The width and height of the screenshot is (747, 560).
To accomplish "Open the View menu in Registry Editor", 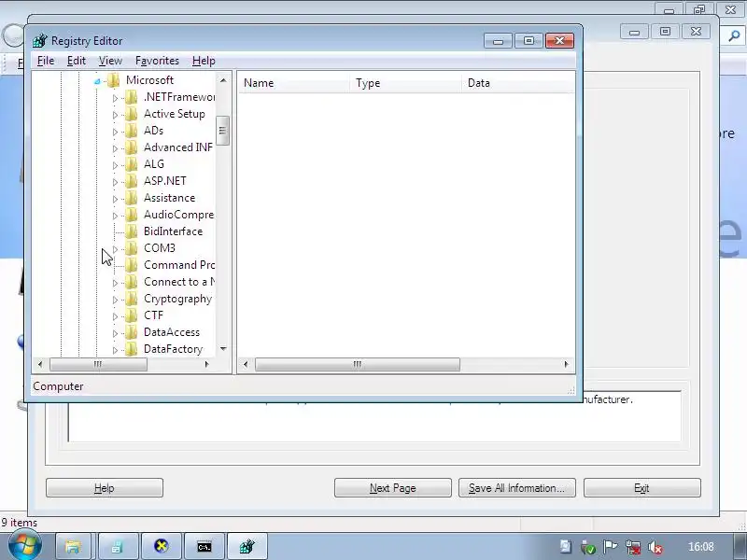I will coord(110,61).
